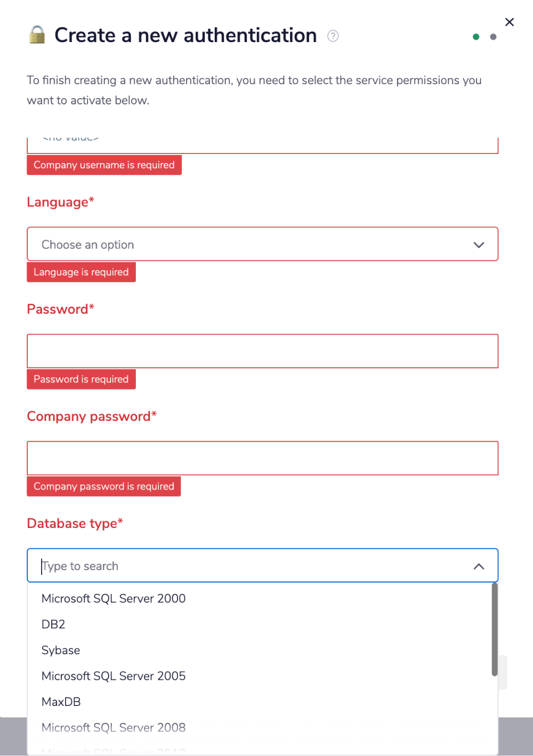Select MaxDB from the dropdown options
This screenshot has height=756, width=533.
tap(61, 702)
